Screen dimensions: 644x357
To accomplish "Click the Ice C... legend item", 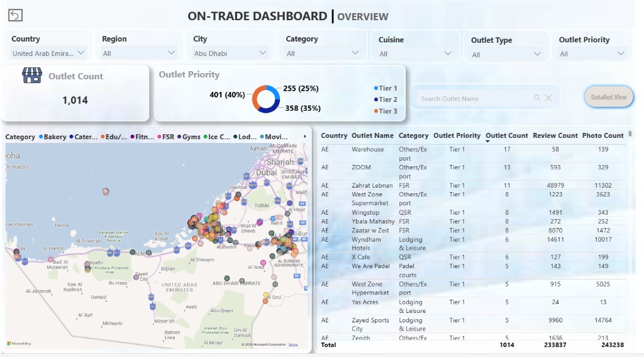I will tap(216, 137).
